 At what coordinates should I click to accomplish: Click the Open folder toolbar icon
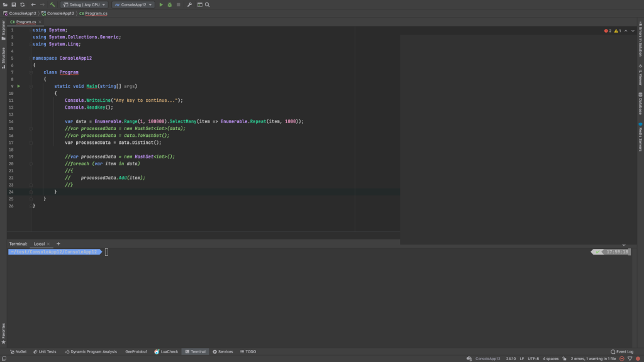point(5,5)
